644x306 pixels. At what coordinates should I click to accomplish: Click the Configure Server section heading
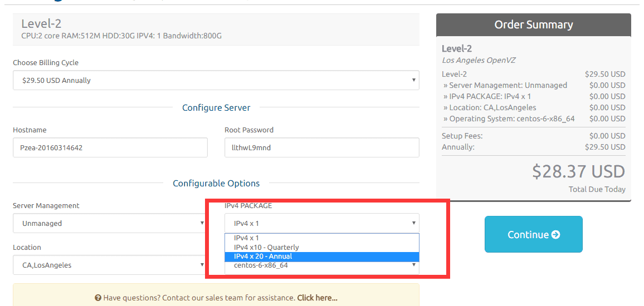216,107
